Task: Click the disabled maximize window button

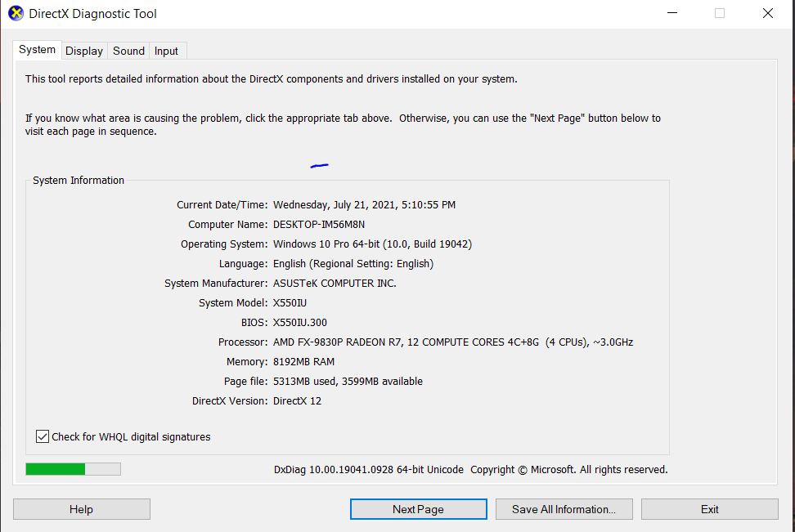Action: (x=720, y=13)
